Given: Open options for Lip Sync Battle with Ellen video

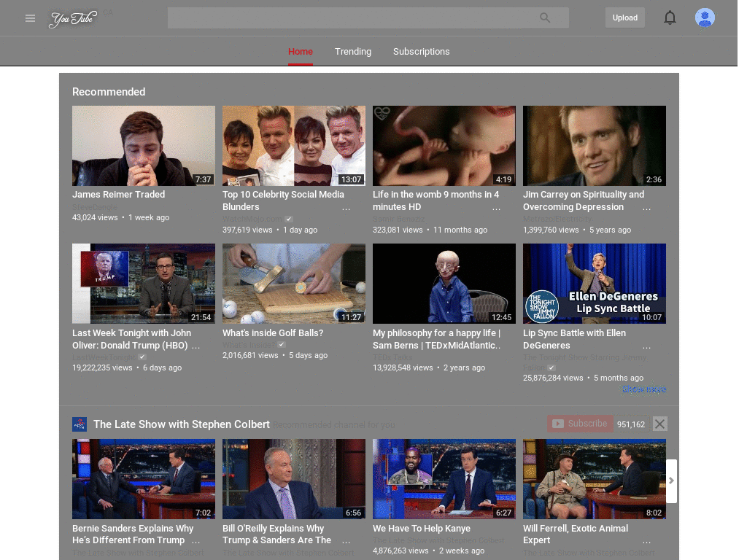Looking at the screenshot, I should 646,346.
